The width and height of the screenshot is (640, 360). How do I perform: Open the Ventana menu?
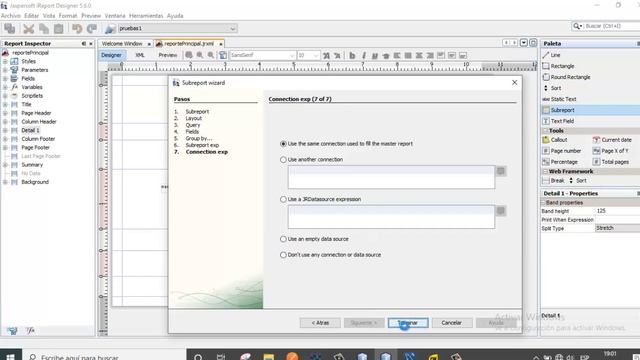pyautogui.click(x=115, y=16)
